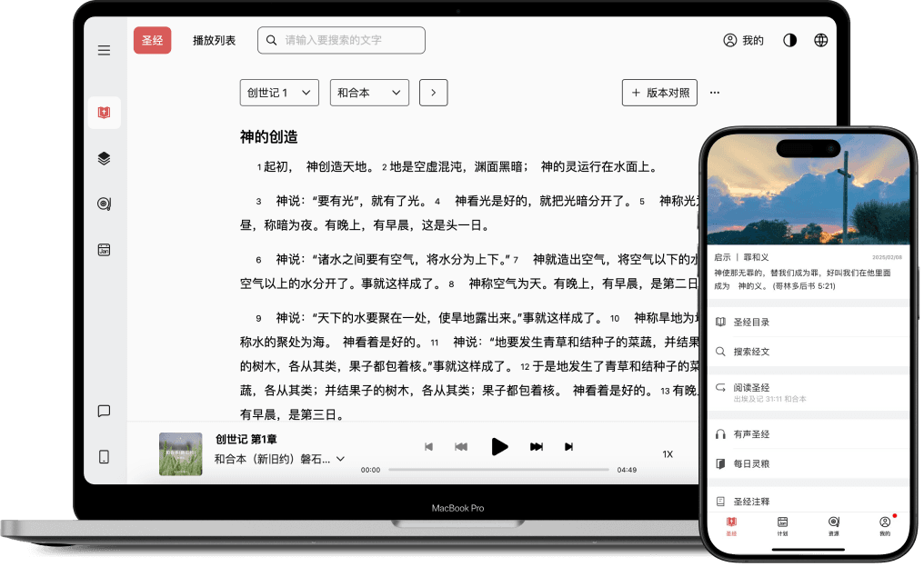
Task: Open the layers/stack icon in sidebar
Action: [x=104, y=158]
